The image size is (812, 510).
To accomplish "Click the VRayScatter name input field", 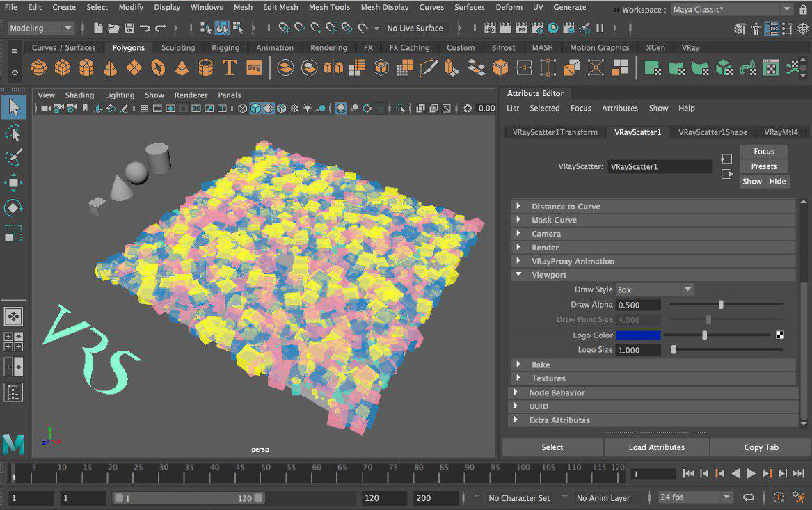I will click(x=660, y=166).
